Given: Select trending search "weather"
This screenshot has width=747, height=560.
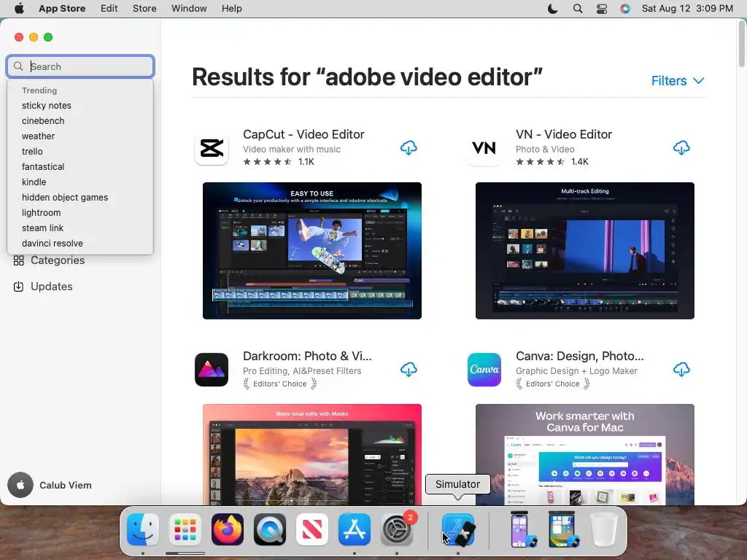Looking at the screenshot, I should pyautogui.click(x=38, y=136).
